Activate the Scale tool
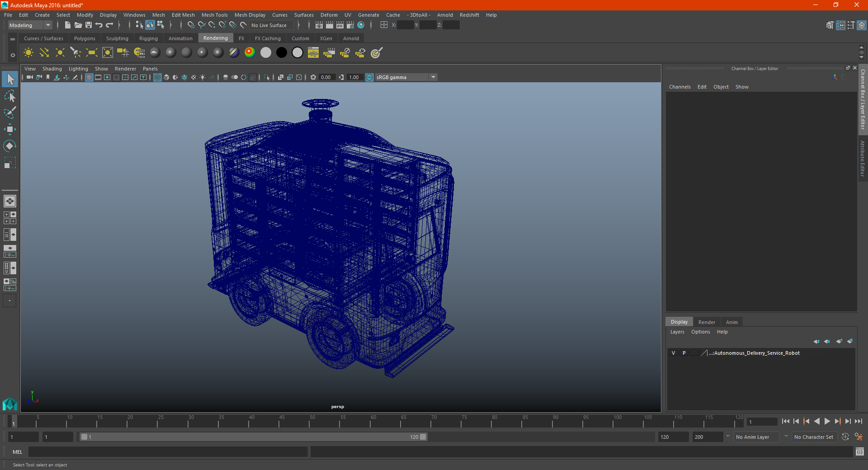This screenshot has height=470, width=868. [x=10, y=163]
